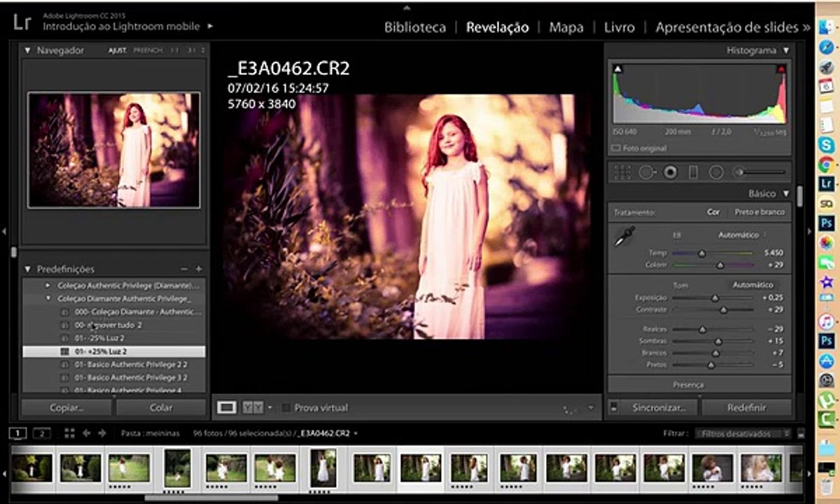Apply the 00- remover tudo 2 preset
This screenshot has width=840, height=504.
(x=115, y=325)
